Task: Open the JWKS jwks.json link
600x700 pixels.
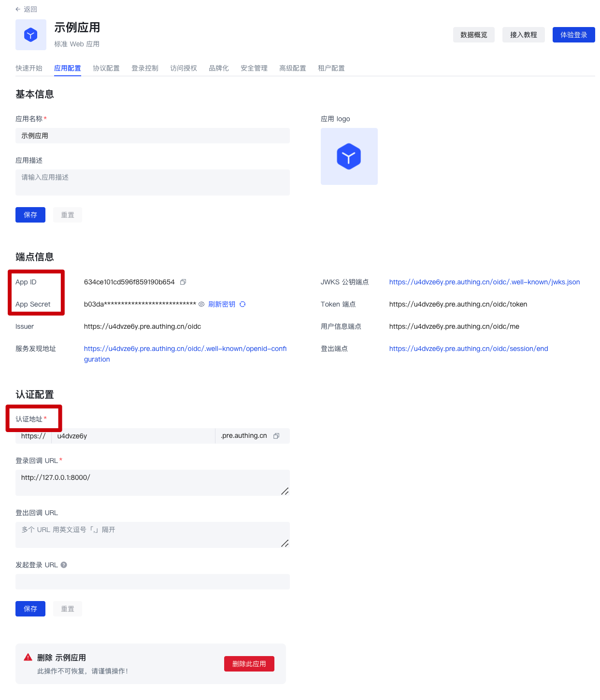Action: pyautogui.click(x=484, y=282)
